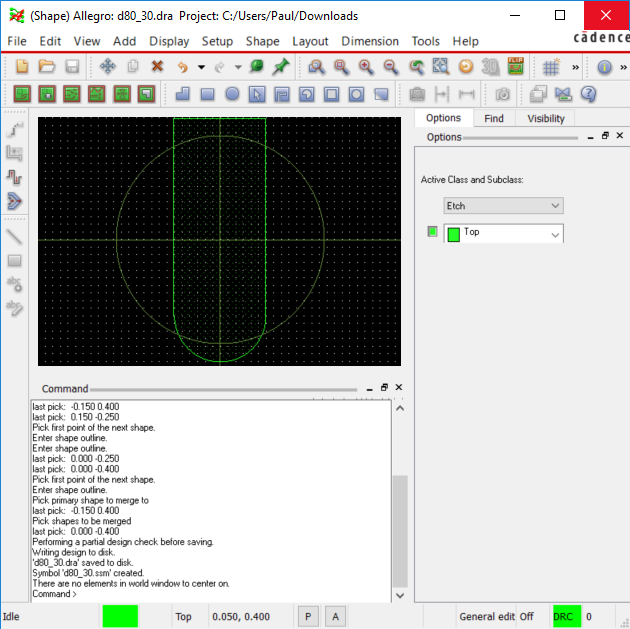630x629 pixels.
Task: Open the Etch active class dropdown
Action: pyautogui.click(x=503, y=206)
